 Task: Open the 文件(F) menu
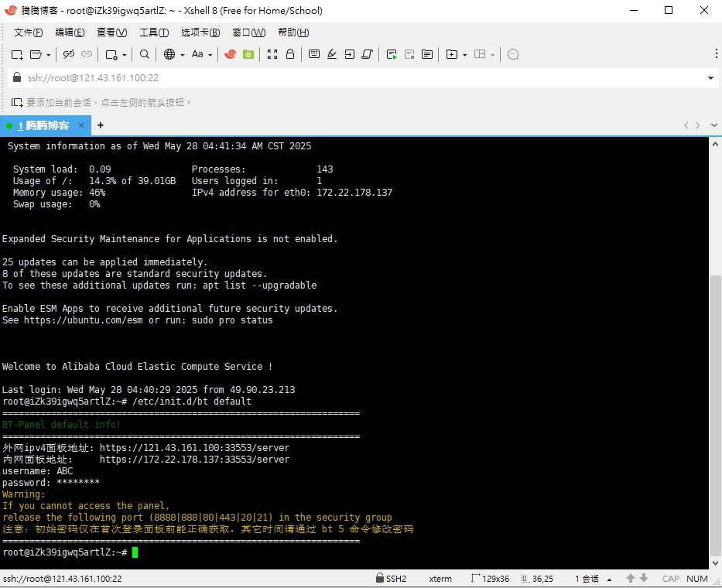pos(29,32)
